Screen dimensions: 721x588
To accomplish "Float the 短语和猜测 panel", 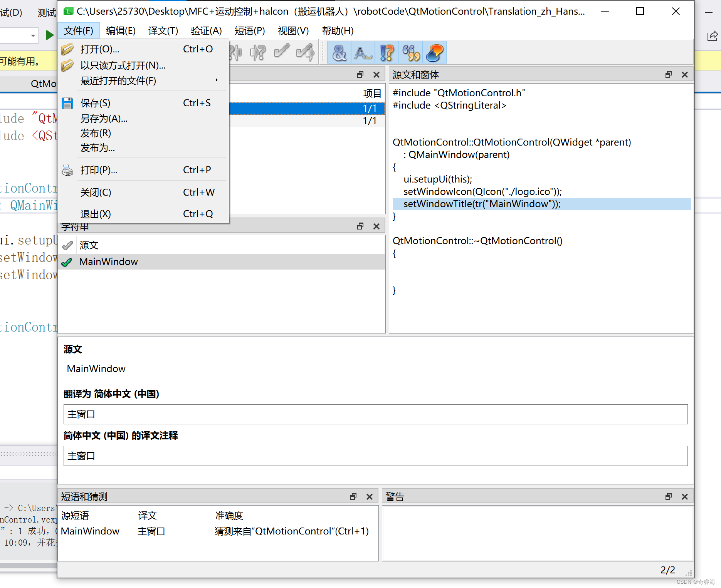I will pos(353,496).
